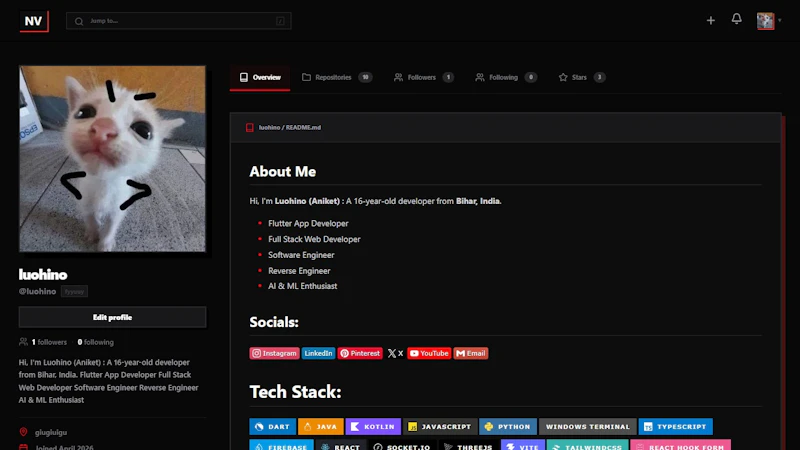Click the location pin icon beside glugiuigu
The width and height of the screenshot is (800, 450).
tap(23, 432)
